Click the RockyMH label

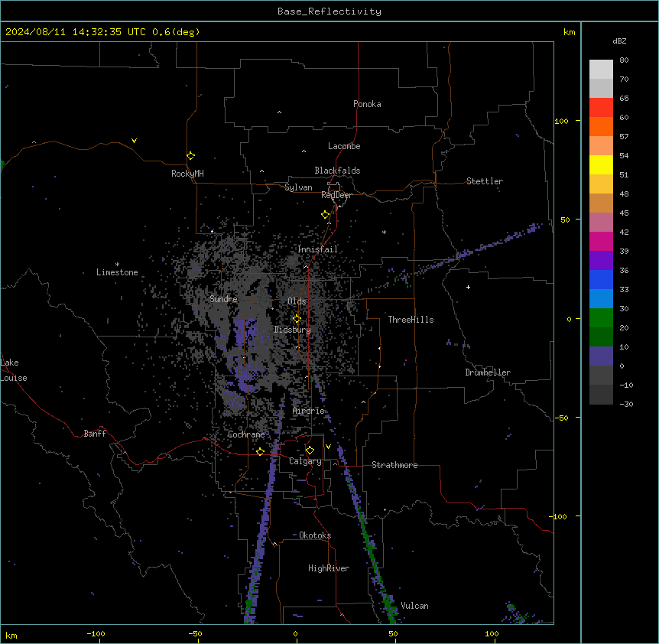coord(187,174)
